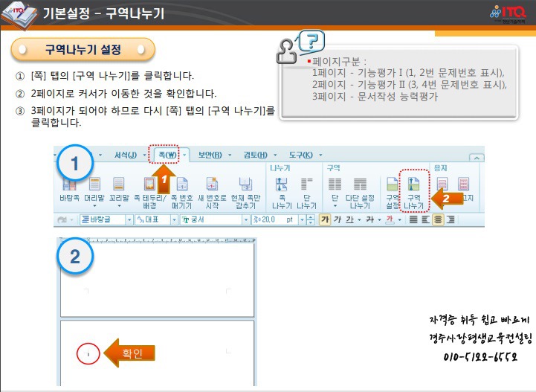Toggle bold 가 formatting
Image resolution: width=536 pixels, height=392 pixels.
point(325,219)
